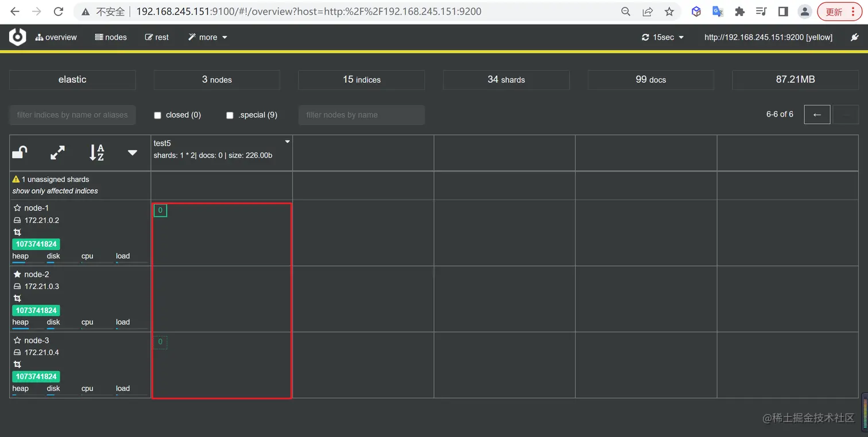The width and height of the screenshot is (868, 437).
Task: Click node-2 1073741824 green badge
Action: click(36, 310)
